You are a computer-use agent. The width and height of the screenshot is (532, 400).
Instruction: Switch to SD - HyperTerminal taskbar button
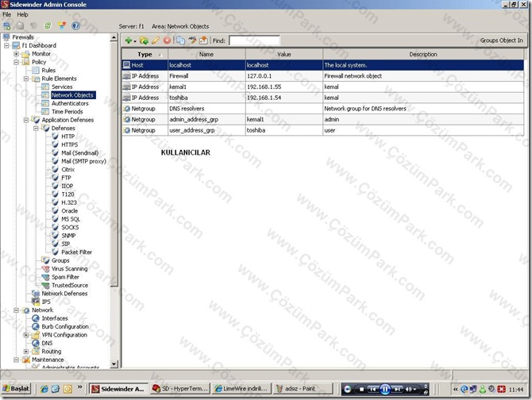[x=180, y=389]
